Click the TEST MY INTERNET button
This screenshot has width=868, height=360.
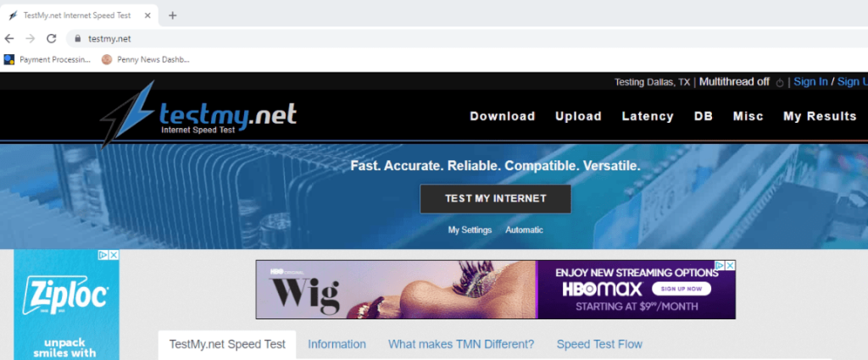(x=495, y=198)
